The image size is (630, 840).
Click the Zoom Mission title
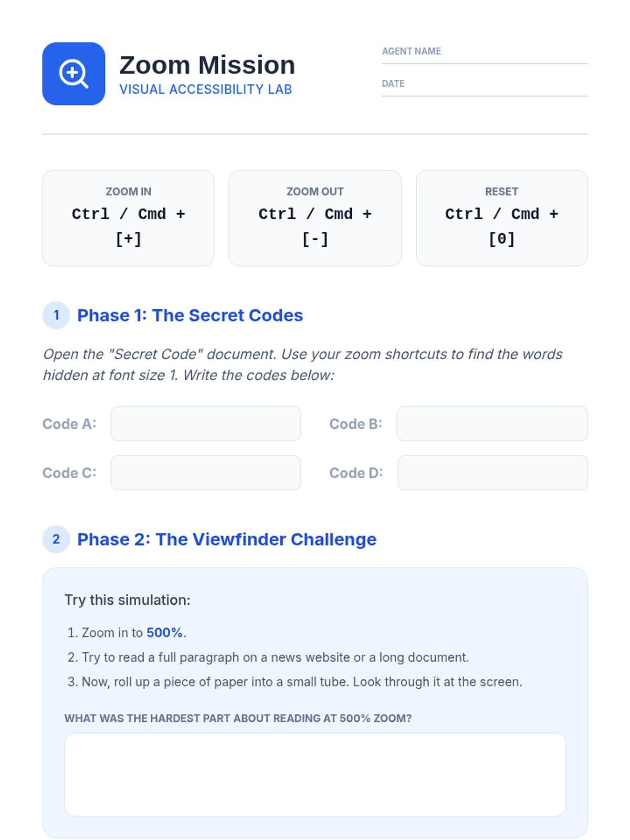207,65
